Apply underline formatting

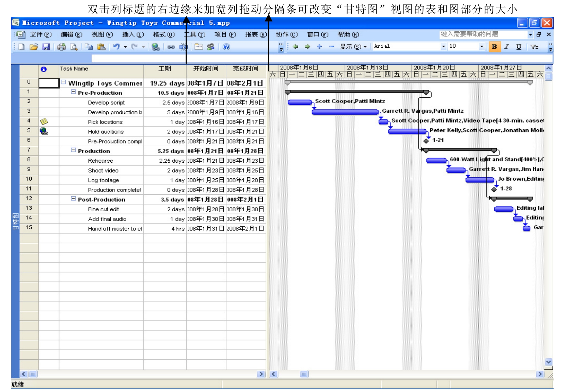point(519,47)
